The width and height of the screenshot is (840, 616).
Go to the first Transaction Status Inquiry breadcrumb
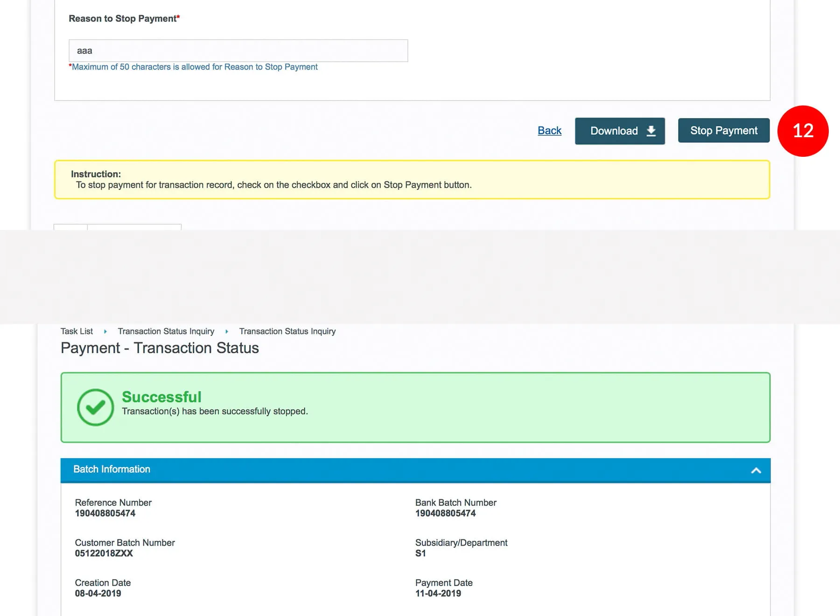click(166, 331)
